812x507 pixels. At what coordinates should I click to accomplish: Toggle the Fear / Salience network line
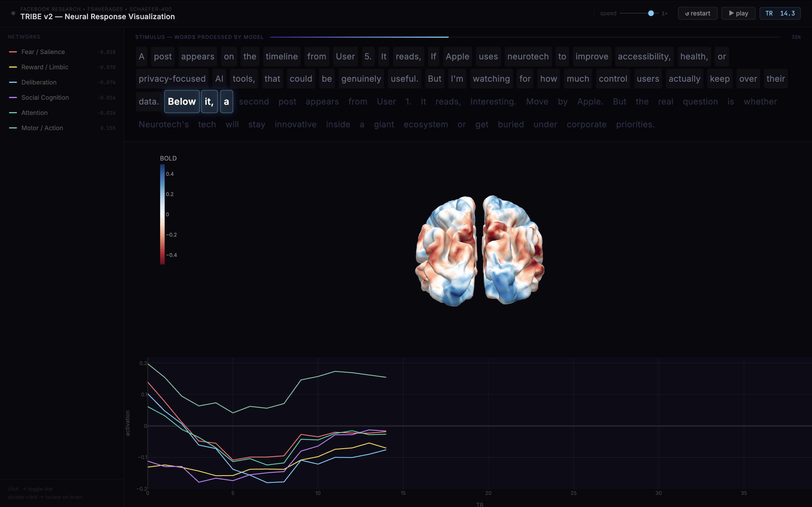(43, 52)
